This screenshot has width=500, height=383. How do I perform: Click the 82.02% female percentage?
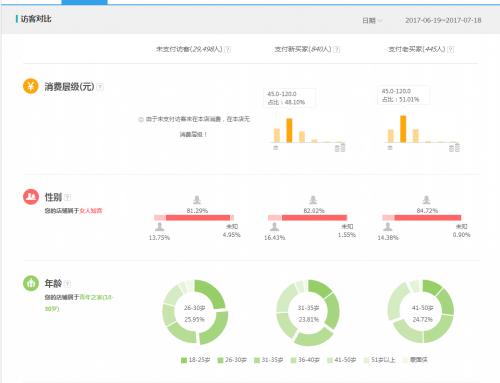coord(314,211)
